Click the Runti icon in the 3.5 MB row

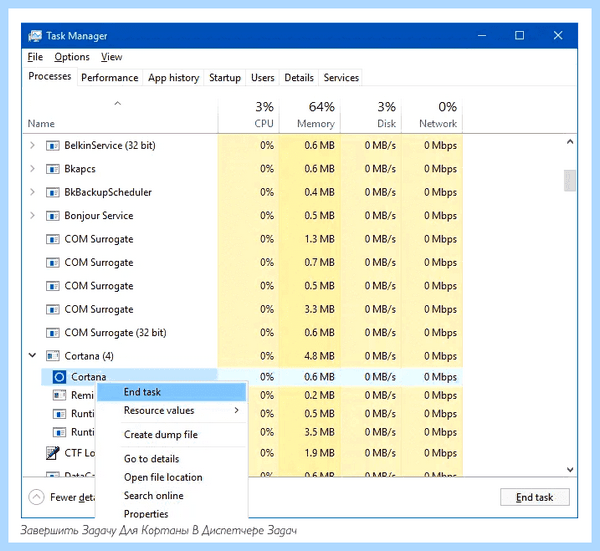(59, 432)
